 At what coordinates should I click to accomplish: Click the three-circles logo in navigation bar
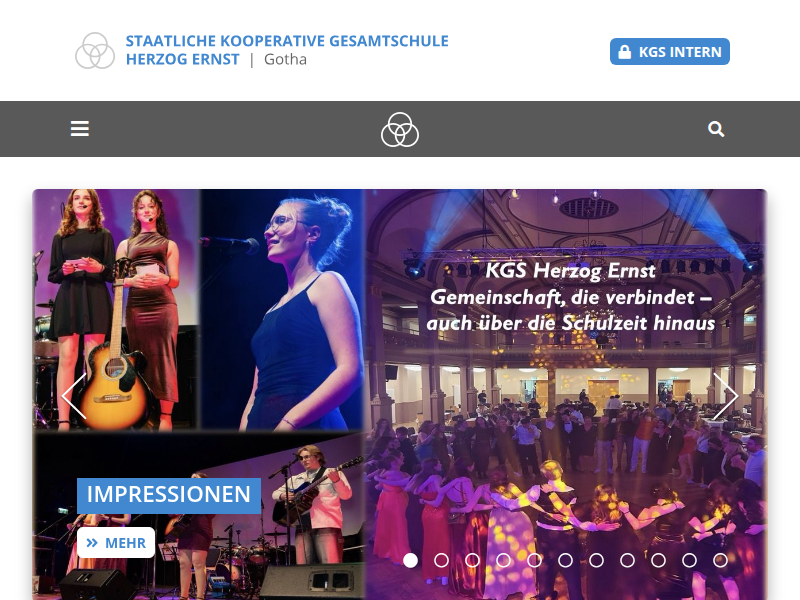pos(400,130)
